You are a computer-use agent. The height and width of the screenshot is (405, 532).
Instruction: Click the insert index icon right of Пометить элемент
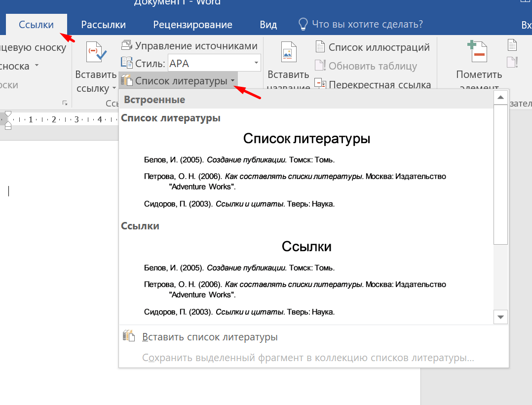click(x=512, y=46)
